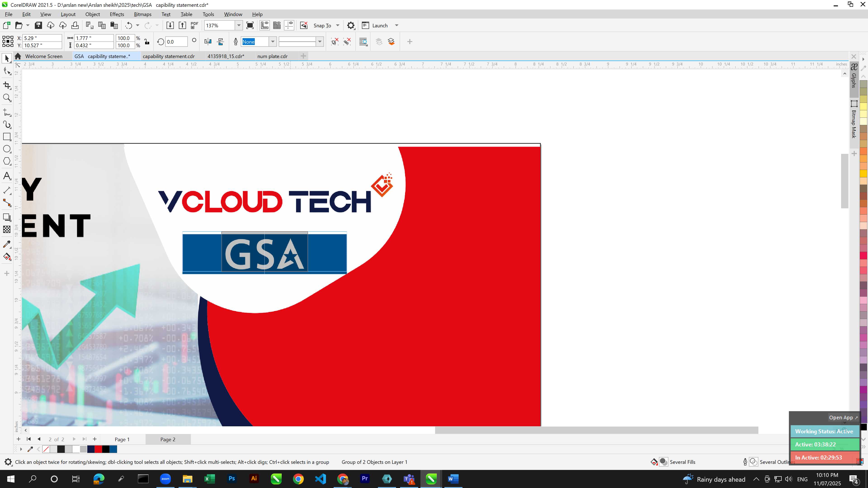
Task: Open new document tab plus button
Action: coord(303,56)
